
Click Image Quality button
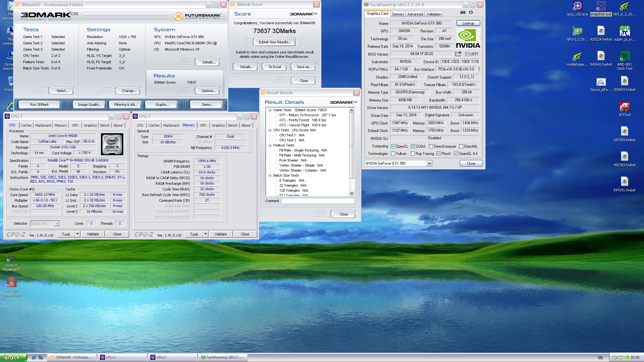coord(90,105)
